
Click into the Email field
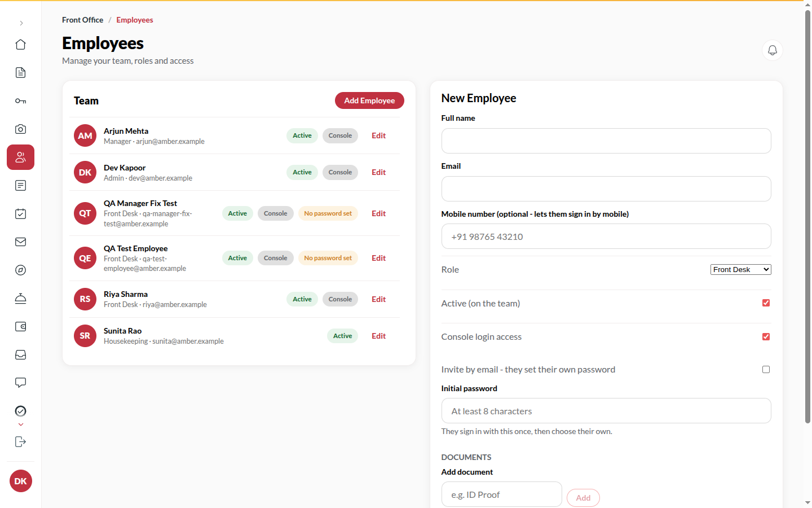606,189
